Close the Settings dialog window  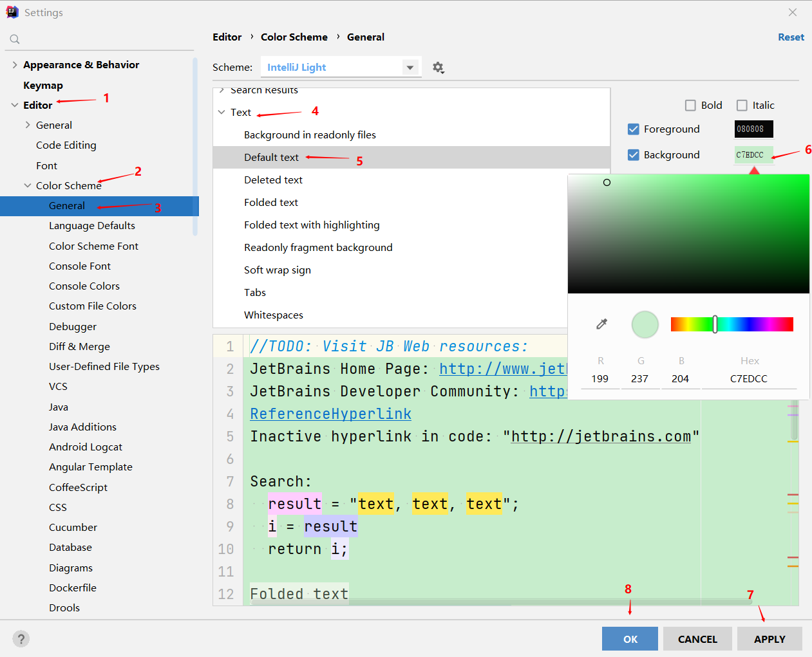[793, 12]
